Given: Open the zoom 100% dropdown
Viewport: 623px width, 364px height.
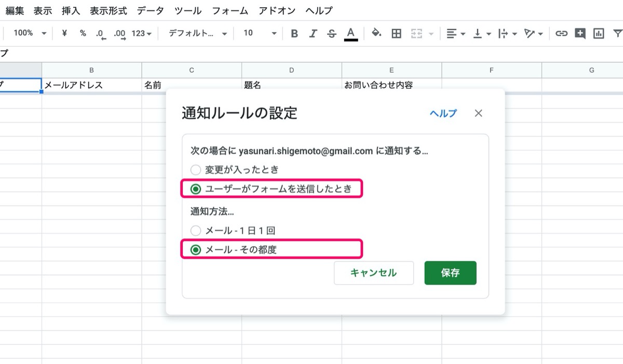Looking at the screenshot, I should (30, 33).
